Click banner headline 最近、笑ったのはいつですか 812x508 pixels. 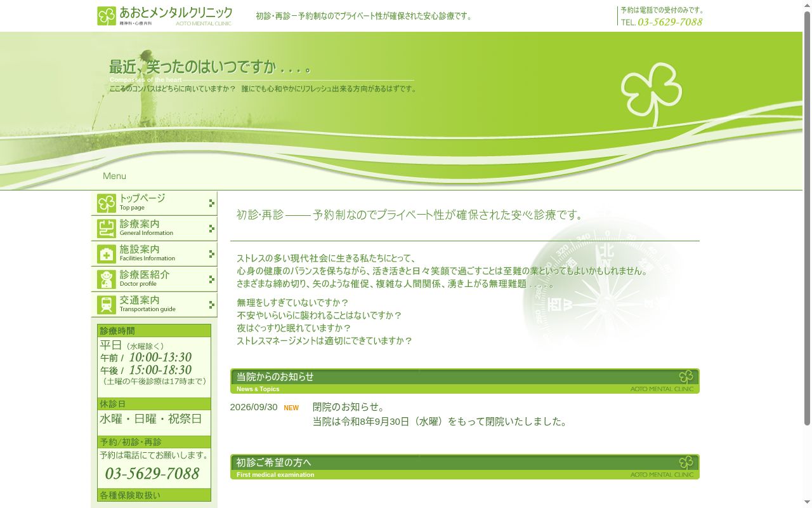[x=211, y=67]
